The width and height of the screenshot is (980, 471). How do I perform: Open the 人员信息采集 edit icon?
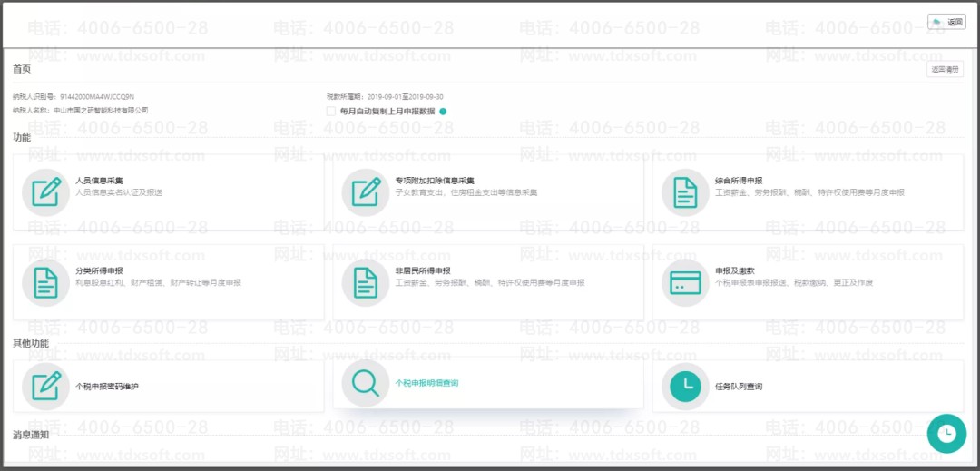[x=45, y=192]
